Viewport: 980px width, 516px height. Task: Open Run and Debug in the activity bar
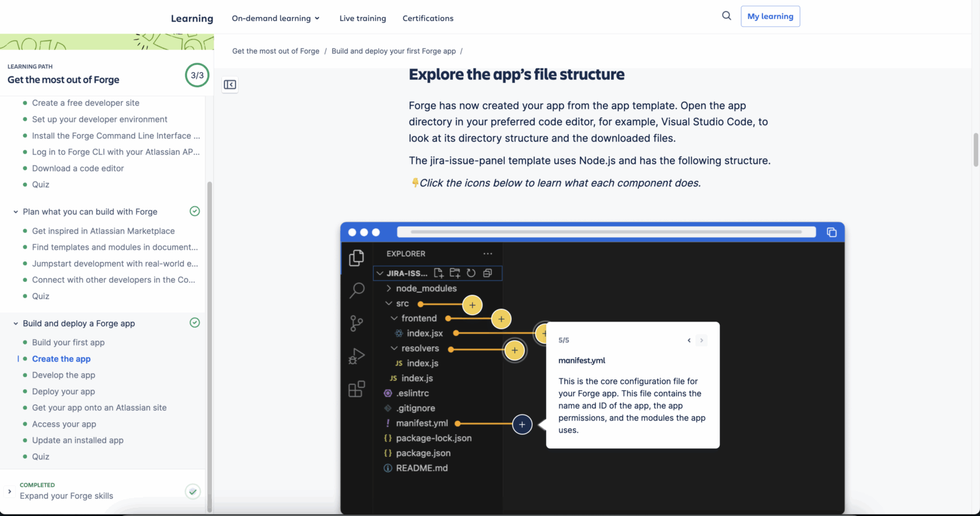356,356
